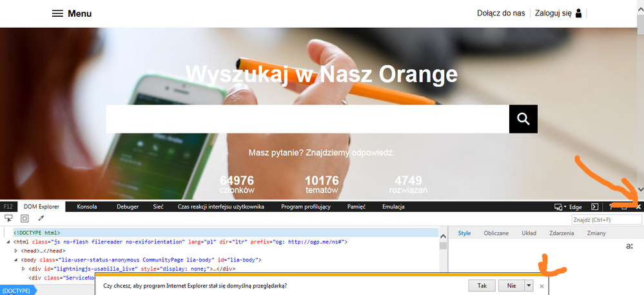Open the Emulacja tab
644x295 pixels.
pos(393,207)
